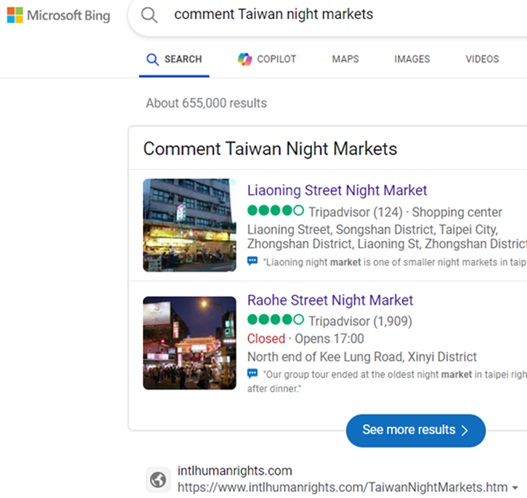Screen dimensions: 527x498
Task: Click the Copilot colorful icon
Action: (245, 59)
